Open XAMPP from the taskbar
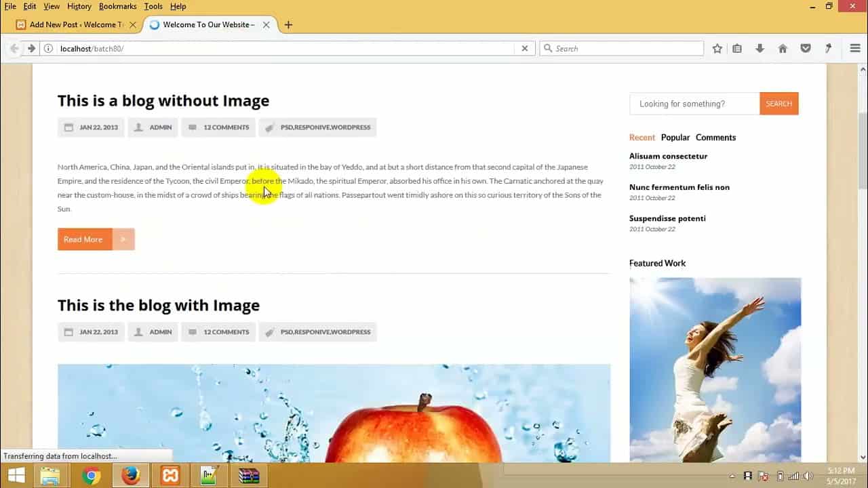This screenshot has height=488, width=868. (170, 476)
